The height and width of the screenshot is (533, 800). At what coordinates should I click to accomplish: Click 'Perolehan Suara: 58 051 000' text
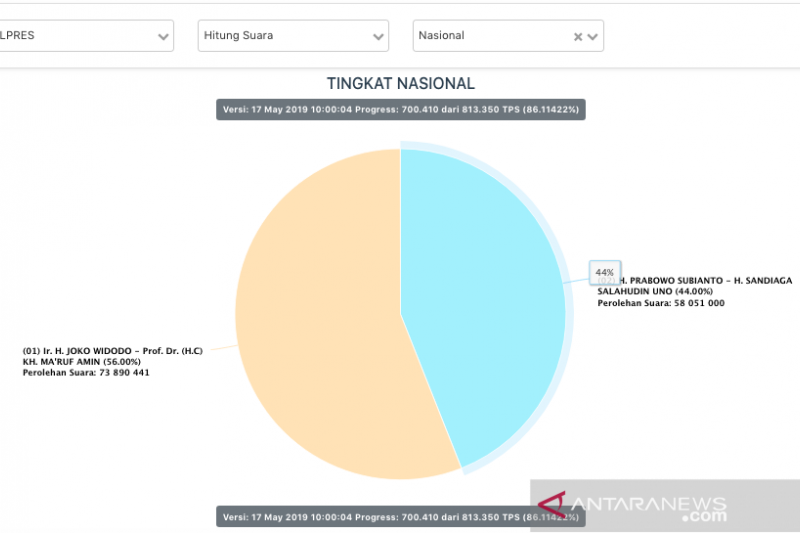tap(661, 303)
